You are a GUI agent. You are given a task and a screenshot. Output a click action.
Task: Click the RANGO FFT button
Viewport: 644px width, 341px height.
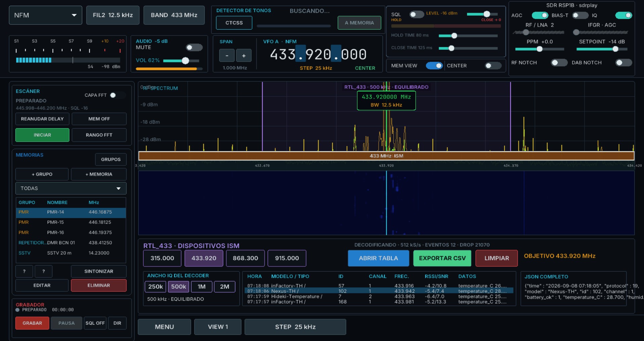99,135
